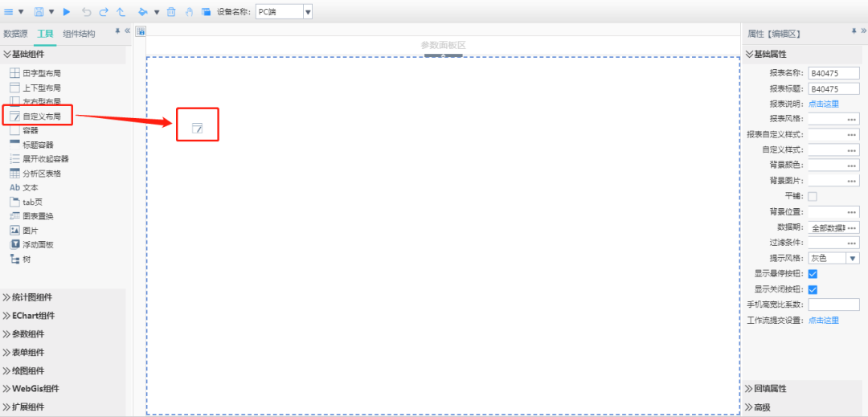Open the 设备名称 PC端 dropdown
Image resolution: width=868 pixels, height=417 pixels.
(x=307, y=11)
